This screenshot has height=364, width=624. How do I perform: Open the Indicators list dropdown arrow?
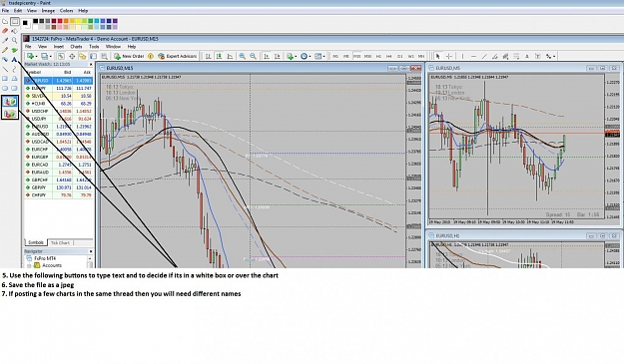click(x=296, y=57)
